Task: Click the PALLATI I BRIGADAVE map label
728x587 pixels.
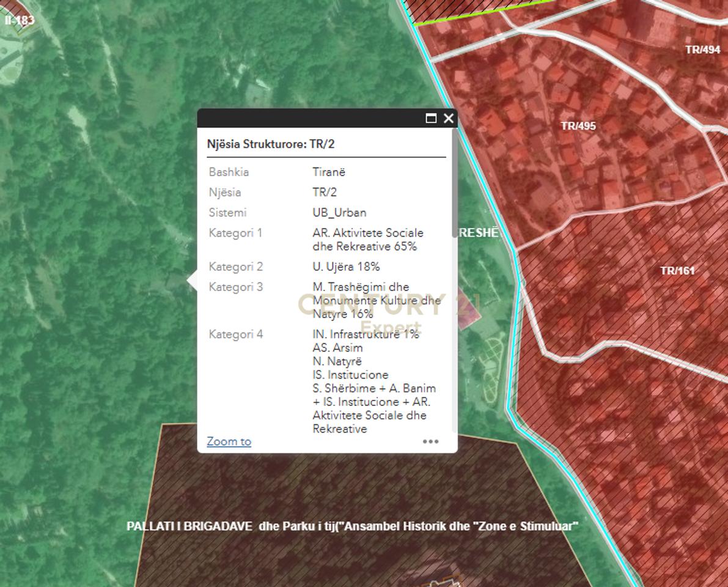Action: [x=353, y=526]
